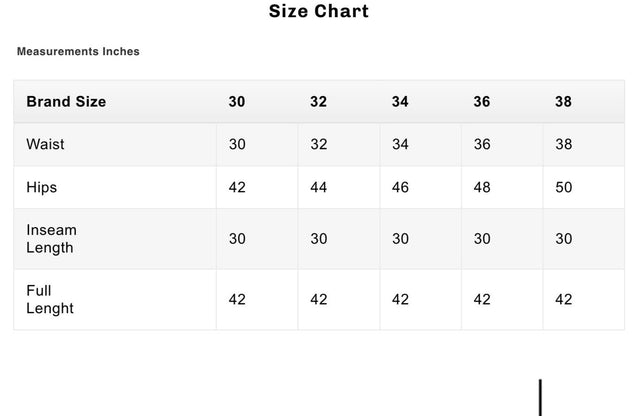Click the Measurements Inches label
The image size is (640, 416).
(78, 52)
